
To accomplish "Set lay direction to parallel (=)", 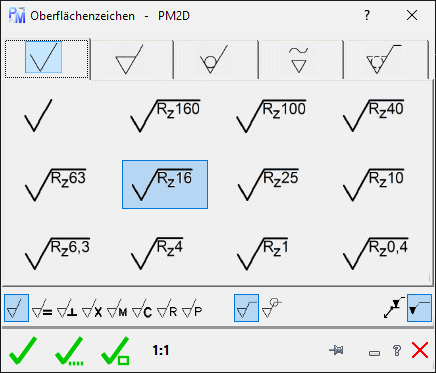I will [x=42, y=308].
